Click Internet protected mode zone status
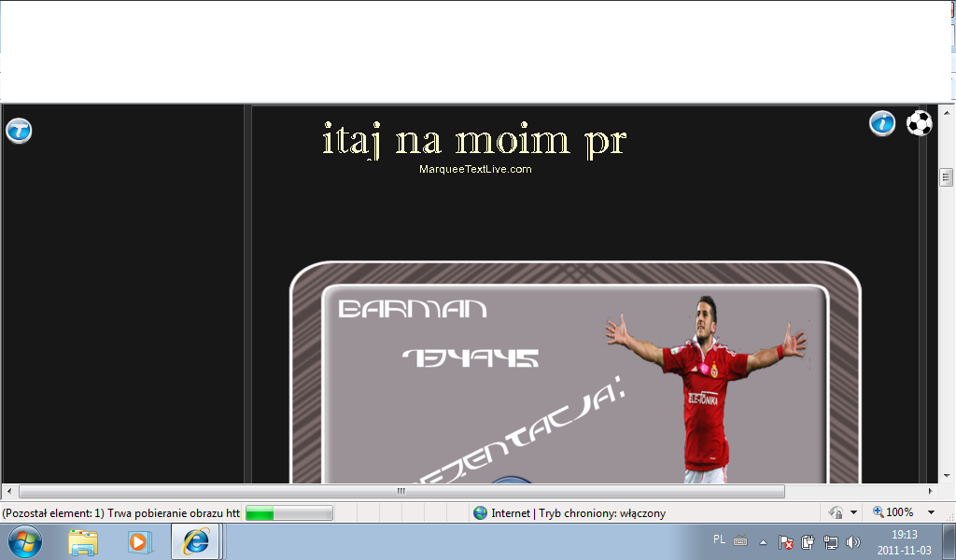The image size is (956, 560). coord(569,512)
